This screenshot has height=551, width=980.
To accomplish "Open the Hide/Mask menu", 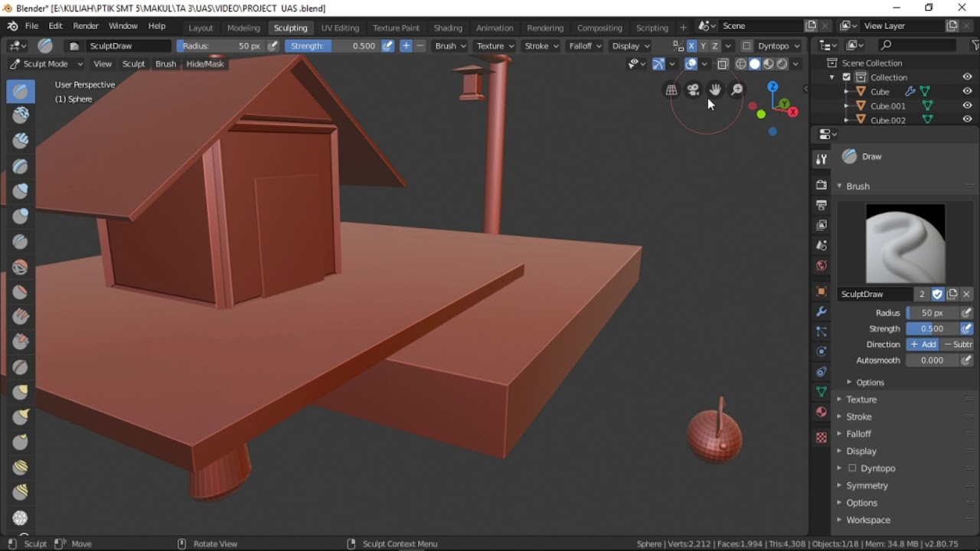I will 205,64.
